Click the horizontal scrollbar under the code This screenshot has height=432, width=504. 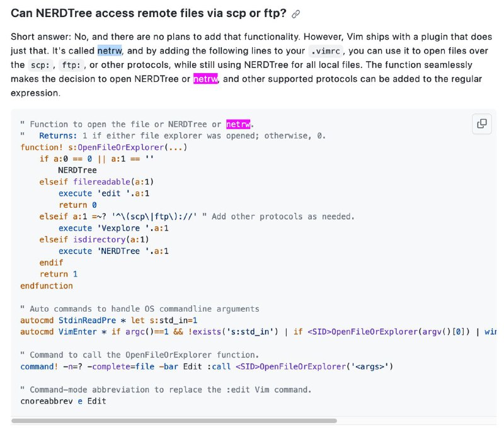pyautogui.click(x=174, y=421)
